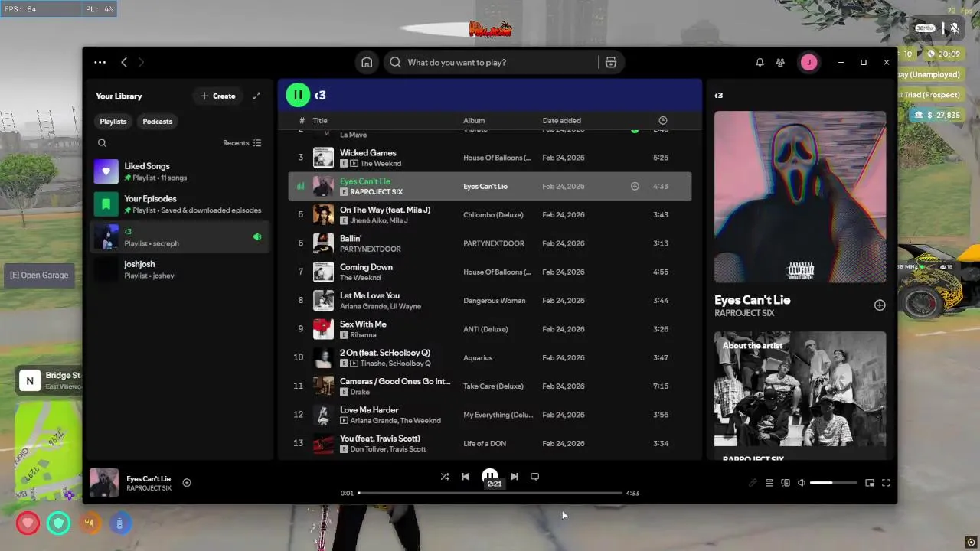Image resolution: width=980 pixels, height=551 pixels.
Task: Select Let Me Love You track
Action: pyautogui.click(x=490, y=301)
